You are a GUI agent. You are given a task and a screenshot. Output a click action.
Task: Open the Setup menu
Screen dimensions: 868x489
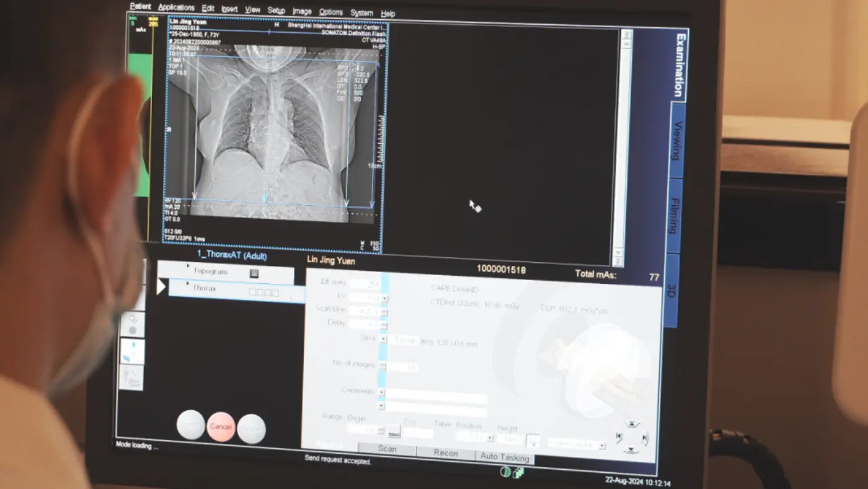[277, 11]
